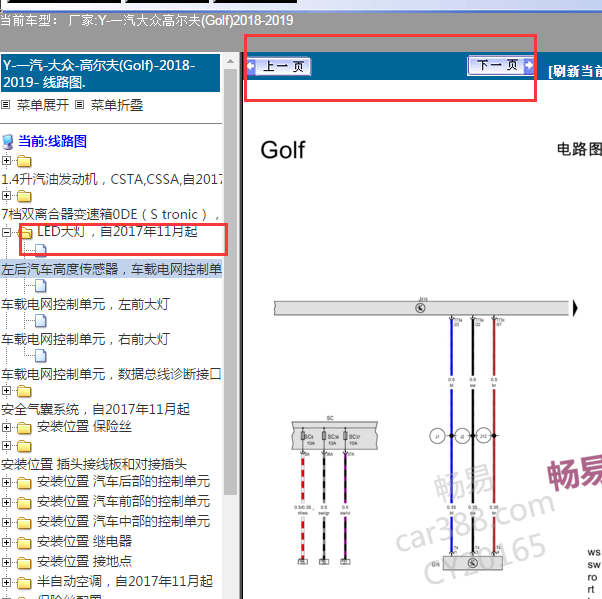Screen dimensions: 602x599
Task: Click the sidebar vertical scrollbar thumb
Action: point(230,282)
